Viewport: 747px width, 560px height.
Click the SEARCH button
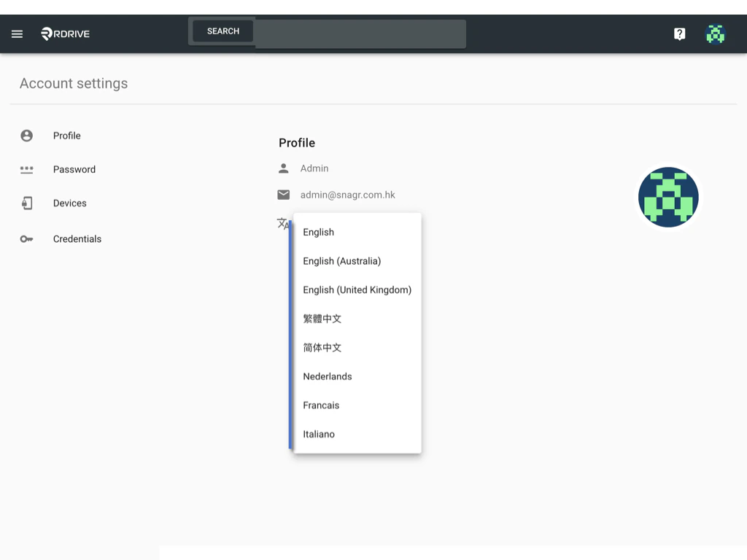point(222,31)
